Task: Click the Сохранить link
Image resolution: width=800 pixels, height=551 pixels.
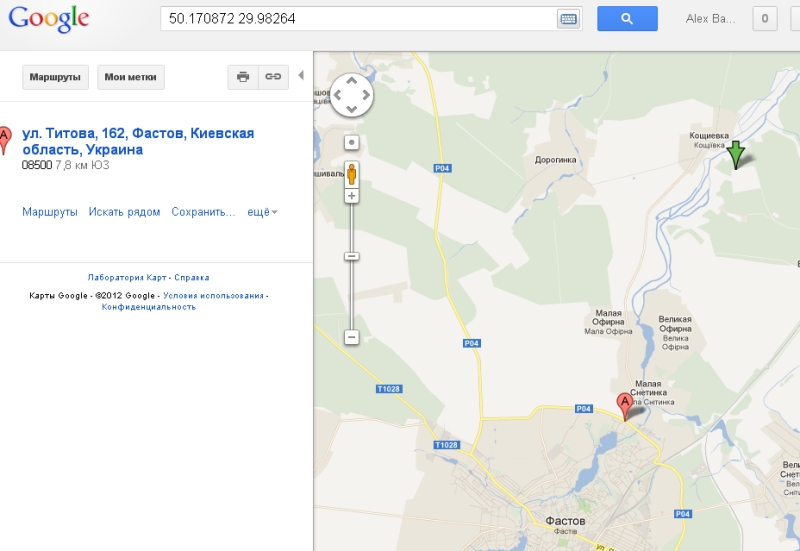Action: pos(203,212)
